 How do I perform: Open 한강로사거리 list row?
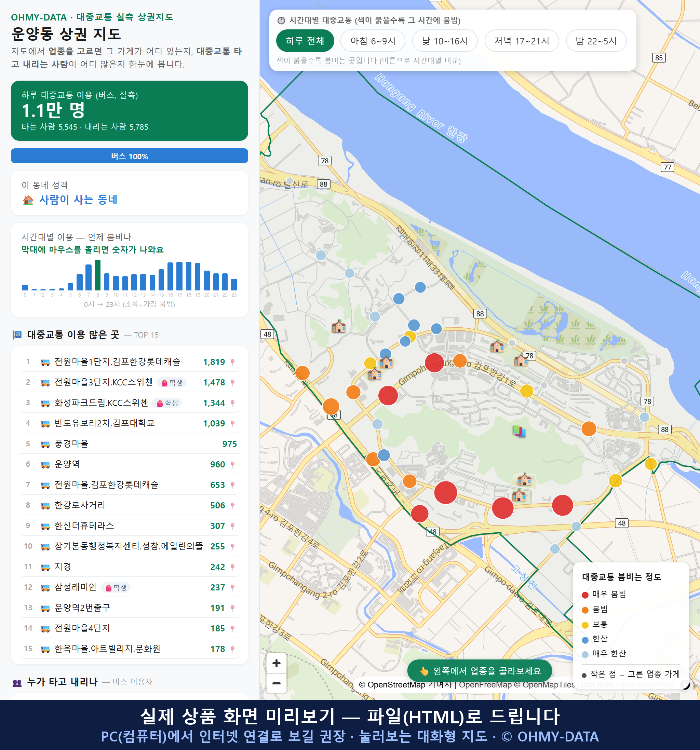coord(130,506)
